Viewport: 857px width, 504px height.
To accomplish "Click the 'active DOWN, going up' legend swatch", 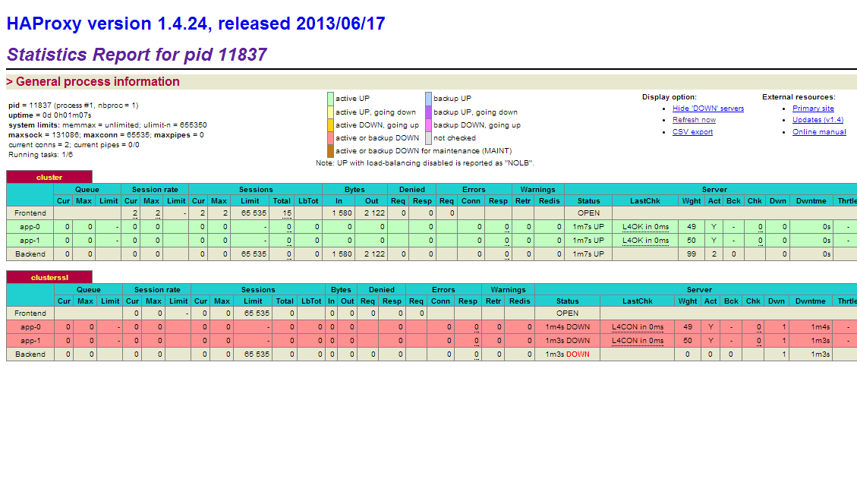I will pyautogui.click(x=330, y=125).
